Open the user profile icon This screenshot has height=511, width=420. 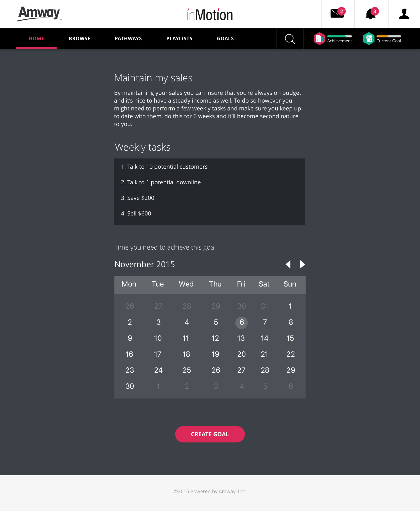[x=404, y=14]
